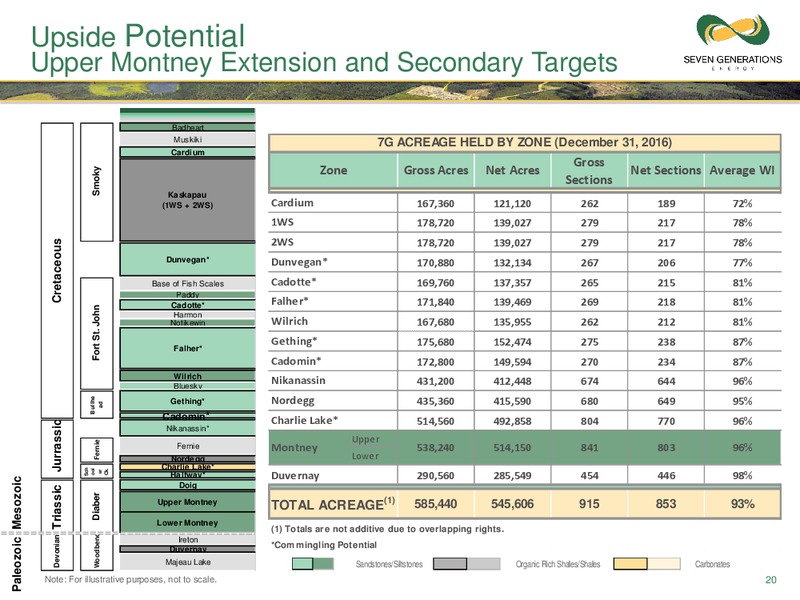The image size is (800, 600).
Task: Click the 'Gross Sections' column header
Action: (x=589, y=170)
